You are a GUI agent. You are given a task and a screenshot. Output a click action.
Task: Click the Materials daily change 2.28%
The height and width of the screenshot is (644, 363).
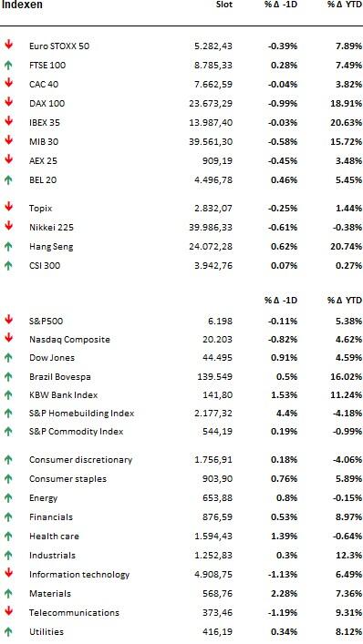coord(284,594)
